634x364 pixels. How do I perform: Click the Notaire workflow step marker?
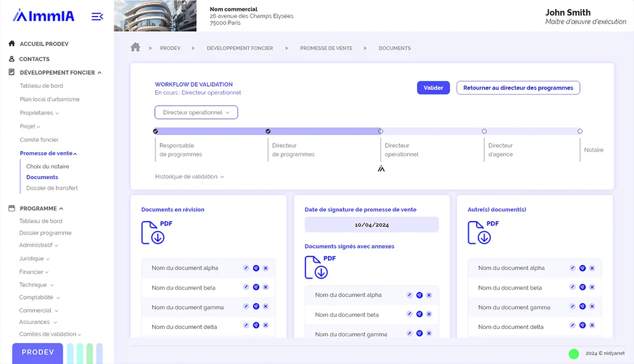point(580,131)
